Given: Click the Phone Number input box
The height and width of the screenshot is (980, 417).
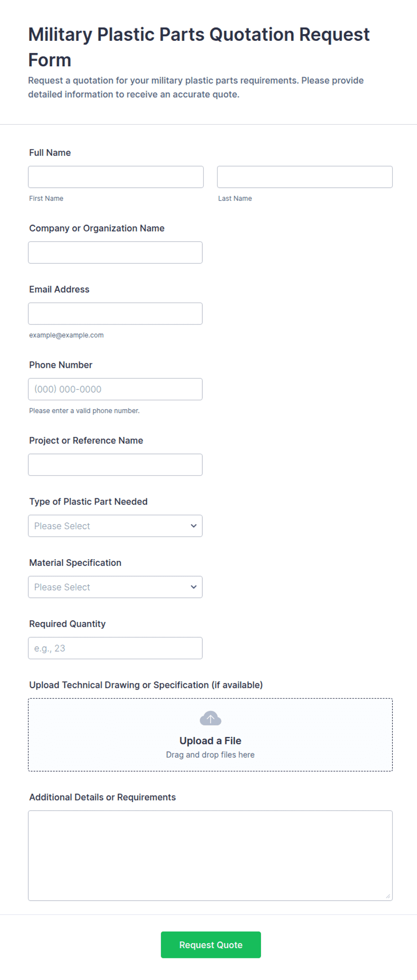Looking at the screenshot, I should pyautogui.click(x=115, y=389).
